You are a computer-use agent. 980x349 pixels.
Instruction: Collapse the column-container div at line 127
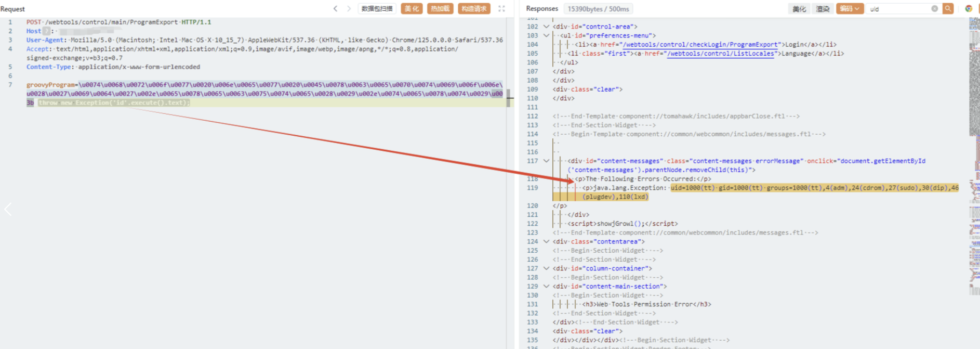tap(546, 268)
